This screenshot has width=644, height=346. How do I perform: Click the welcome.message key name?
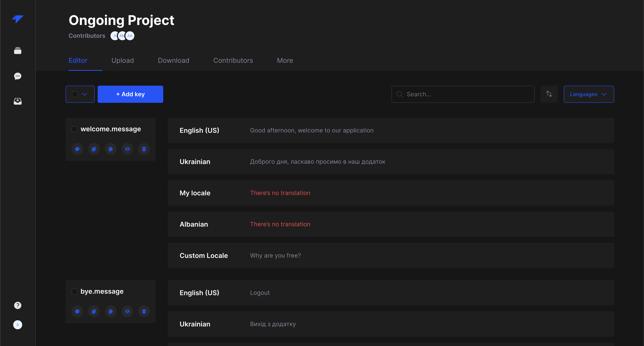pyautogui.click(x=111, y=129)
